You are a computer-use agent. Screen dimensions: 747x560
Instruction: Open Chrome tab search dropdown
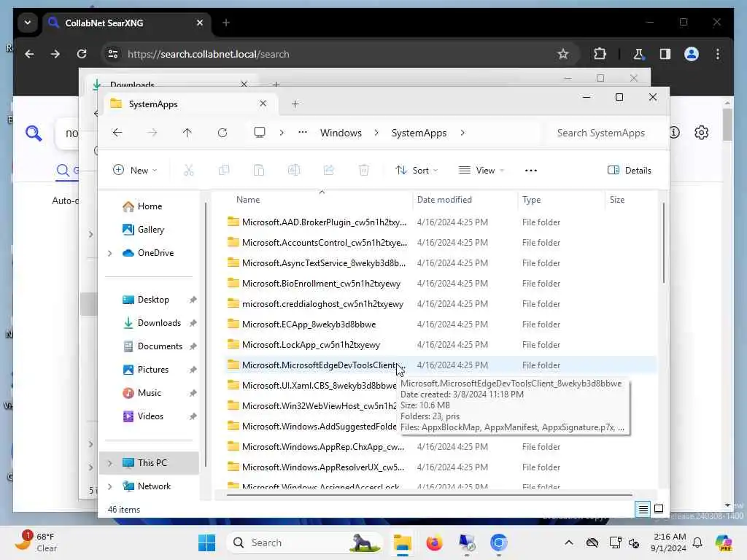click(28, 23)
